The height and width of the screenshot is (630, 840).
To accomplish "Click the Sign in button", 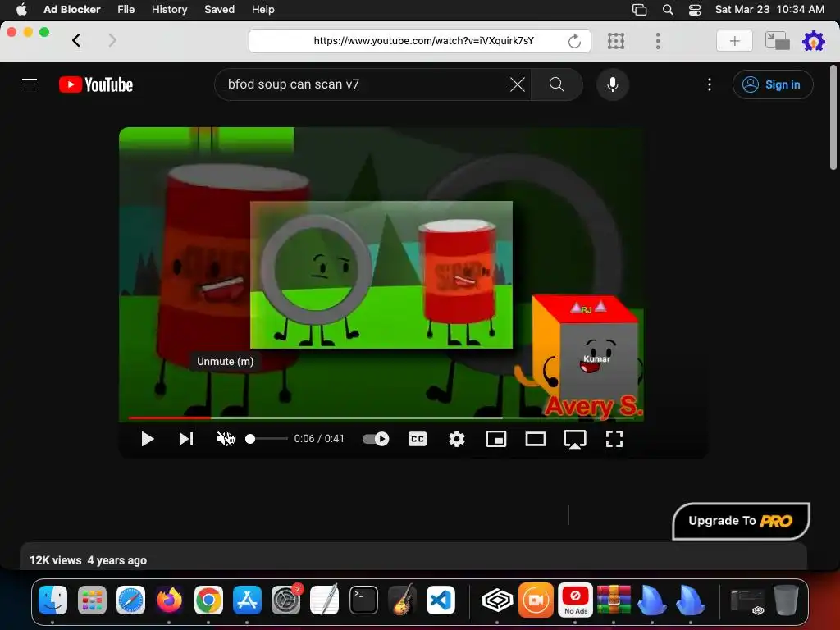I will pyautogui.click(x=773, y=84).
